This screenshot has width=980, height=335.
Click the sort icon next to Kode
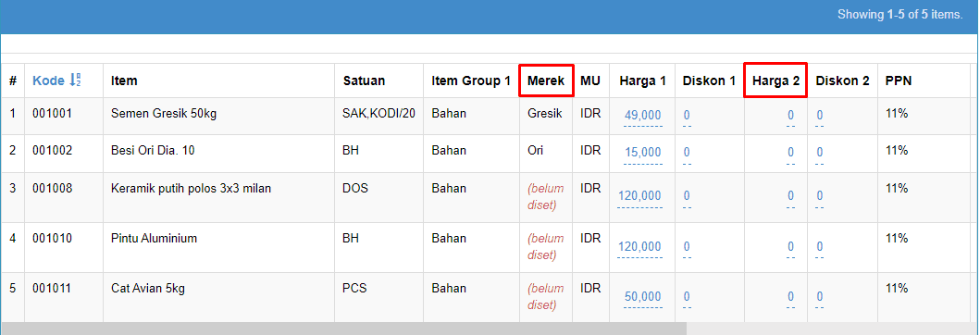point(75,80)
